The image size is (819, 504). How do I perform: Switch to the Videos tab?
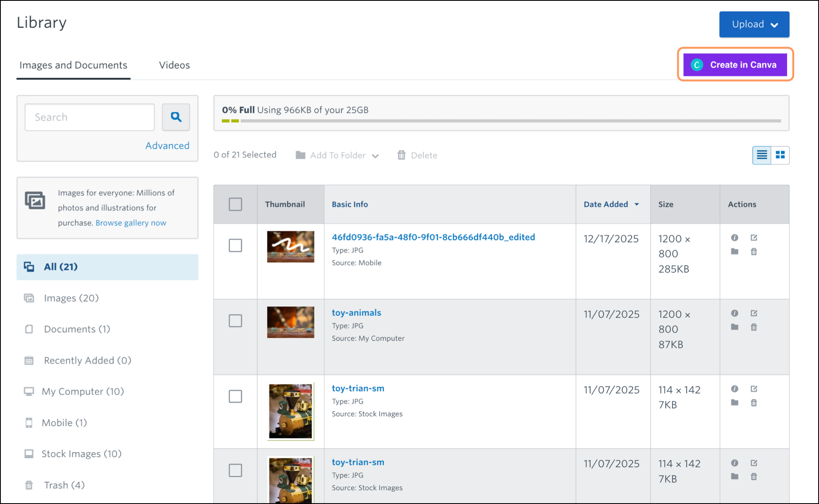[x=174, y=65]
